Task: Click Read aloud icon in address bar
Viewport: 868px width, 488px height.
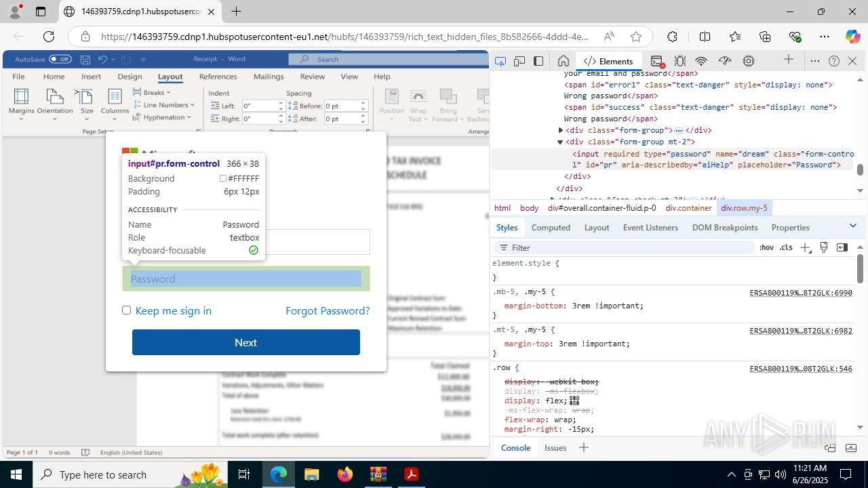Action: point(609,37)
